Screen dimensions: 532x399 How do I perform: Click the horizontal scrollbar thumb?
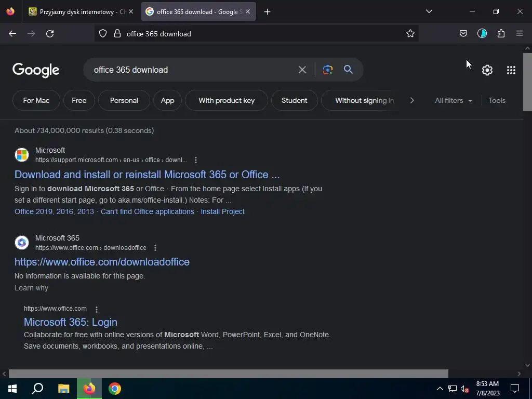pos(229,374)
